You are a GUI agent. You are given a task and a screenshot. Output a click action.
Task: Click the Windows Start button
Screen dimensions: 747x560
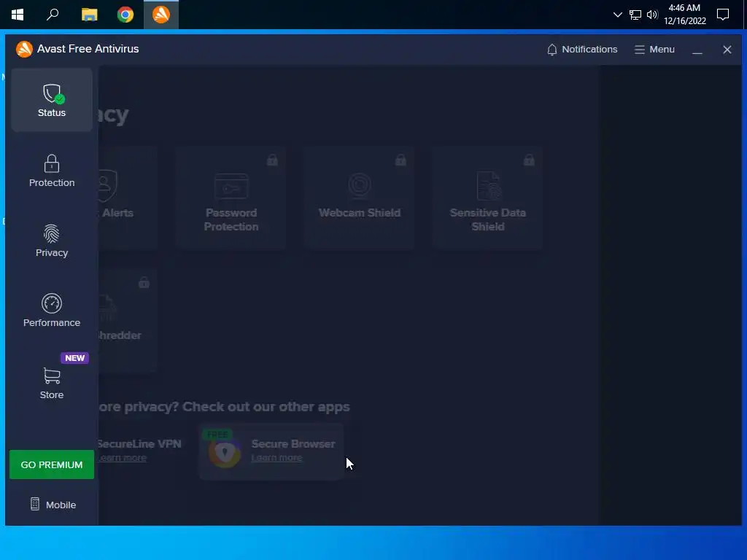pyautogui.click(x=18, y=15)
